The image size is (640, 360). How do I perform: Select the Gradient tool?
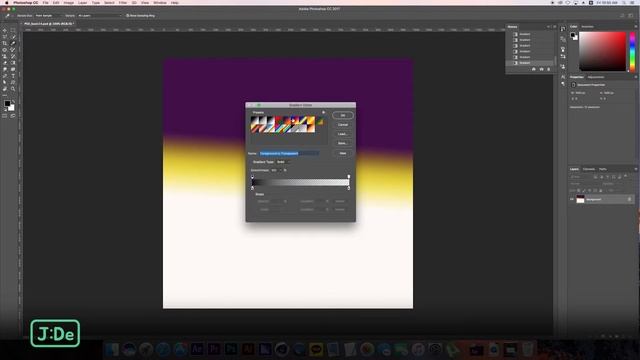[13, 63]
